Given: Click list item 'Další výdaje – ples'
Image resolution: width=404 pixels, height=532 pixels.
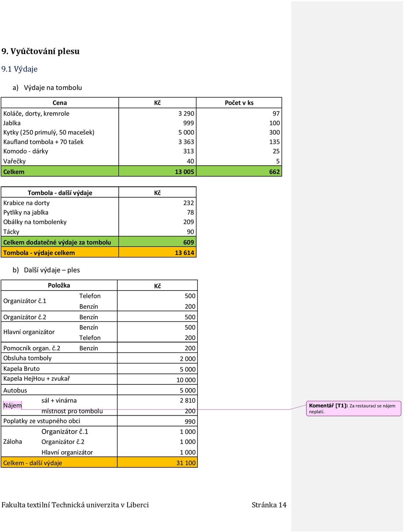Looking at the screenshot, I should [52, 270].
